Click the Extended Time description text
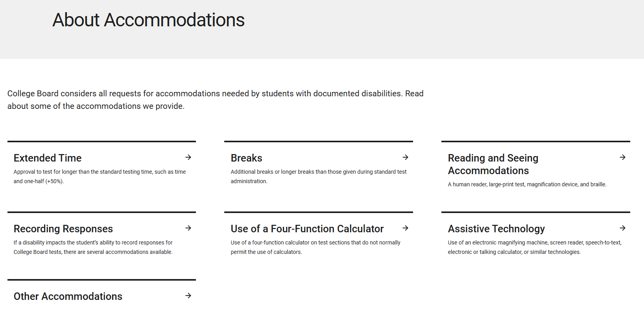The width and height of the screenshot is (644, 316). click(x=100, y=176)
